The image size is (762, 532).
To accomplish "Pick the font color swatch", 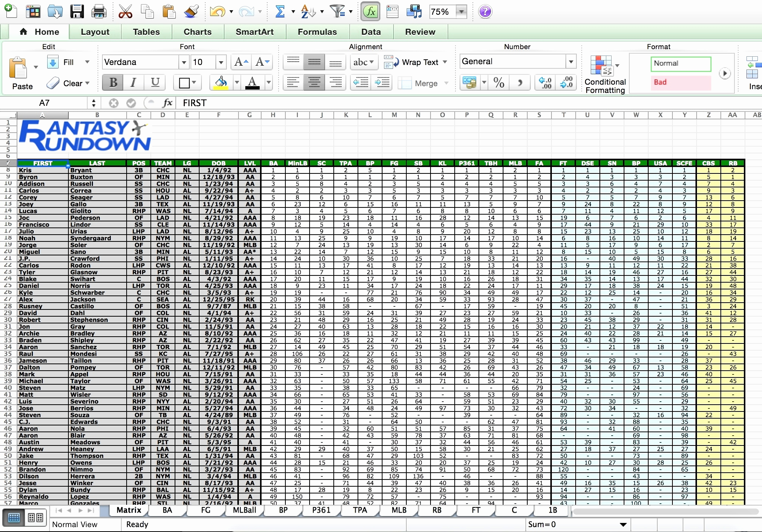I will (252, 82).
